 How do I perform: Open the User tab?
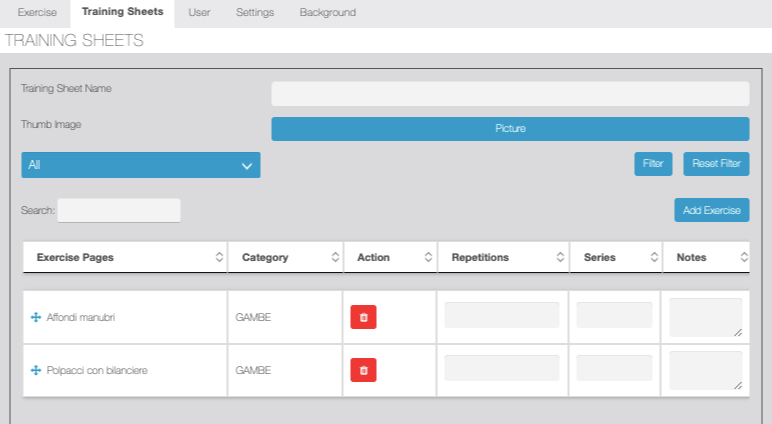pos(199,13)
